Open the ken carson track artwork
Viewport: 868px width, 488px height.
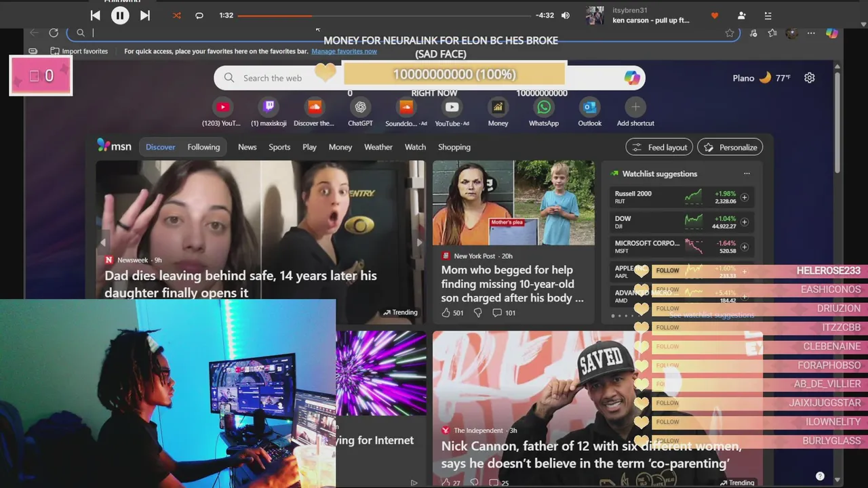point(595,16)
